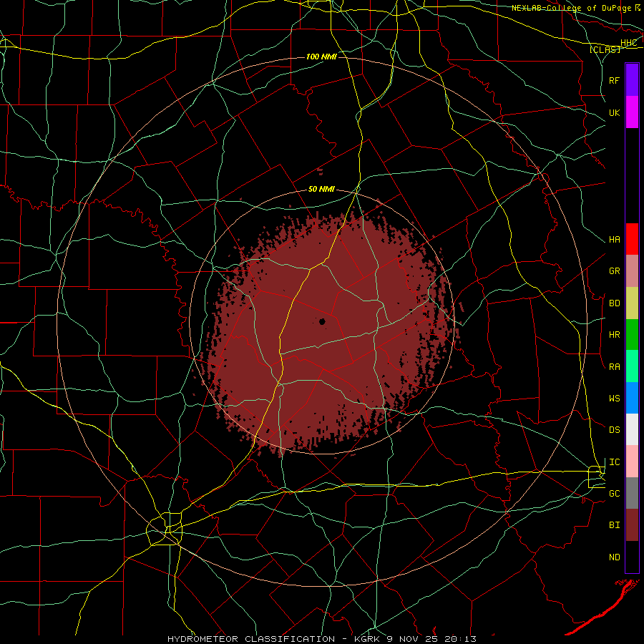Choose the blue WS legend swatch

pos(632,398)
